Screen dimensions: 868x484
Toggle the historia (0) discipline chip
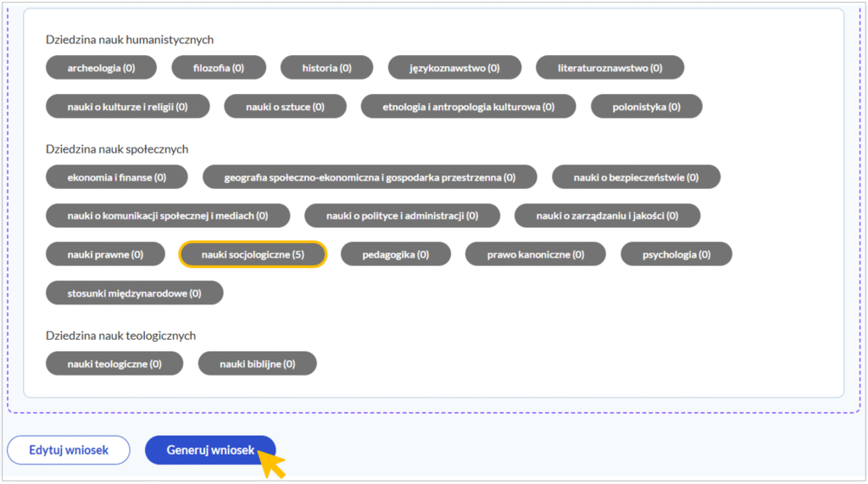[x=326, y=68]
